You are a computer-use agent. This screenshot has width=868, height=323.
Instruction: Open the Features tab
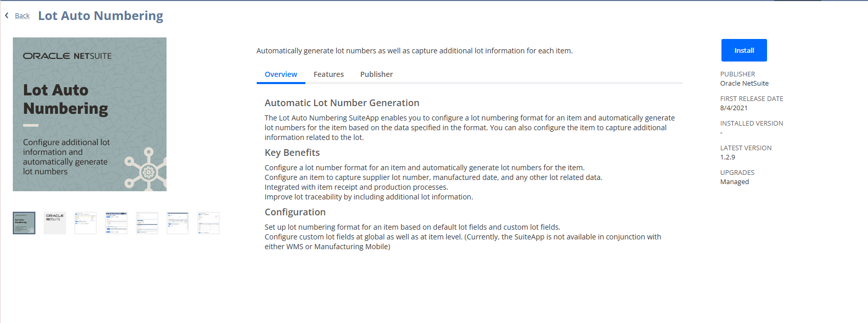[x=328, y=74]
